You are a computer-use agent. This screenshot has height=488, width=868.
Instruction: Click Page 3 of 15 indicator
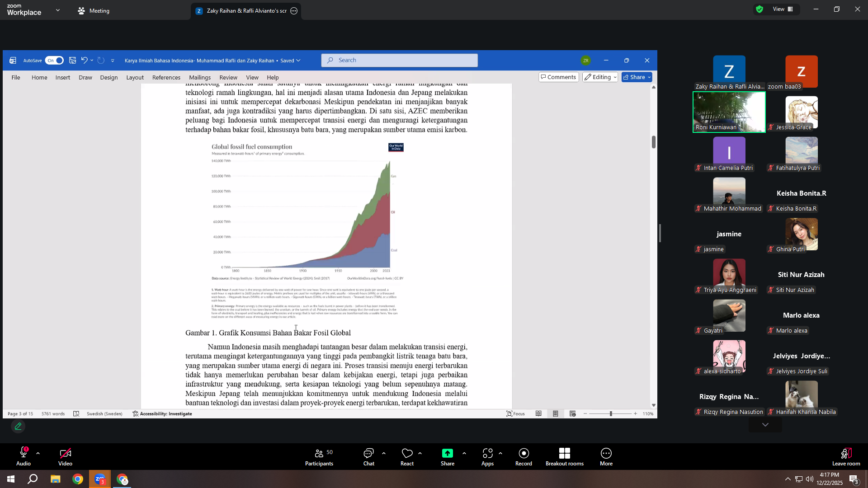20,414
